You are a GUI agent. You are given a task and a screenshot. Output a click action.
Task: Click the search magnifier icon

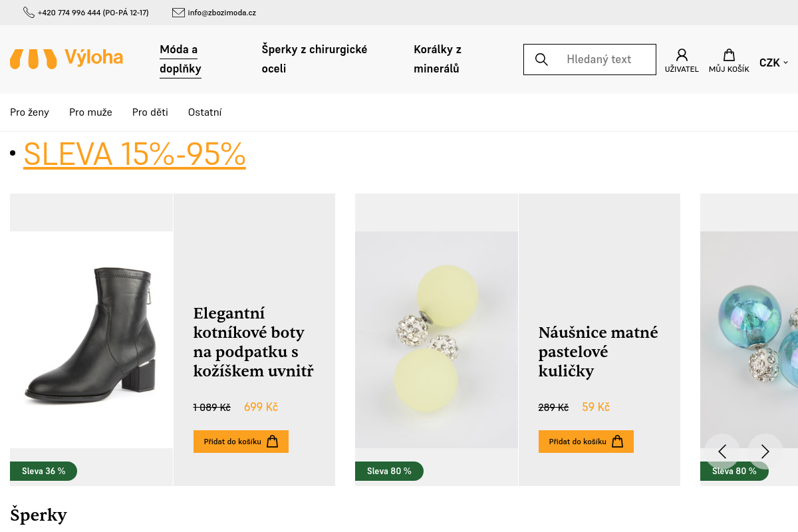pyautogui.click(x=541, y=60)
